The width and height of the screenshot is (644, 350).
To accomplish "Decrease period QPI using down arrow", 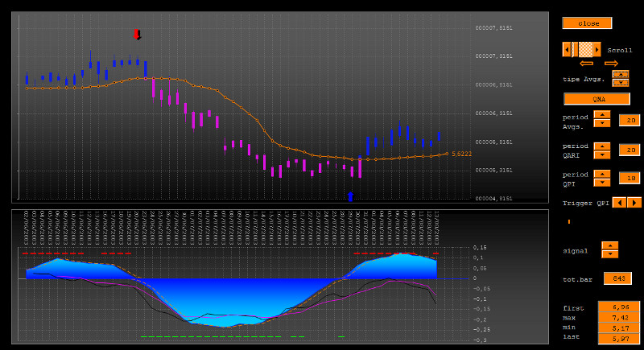I will coord(601,183).
